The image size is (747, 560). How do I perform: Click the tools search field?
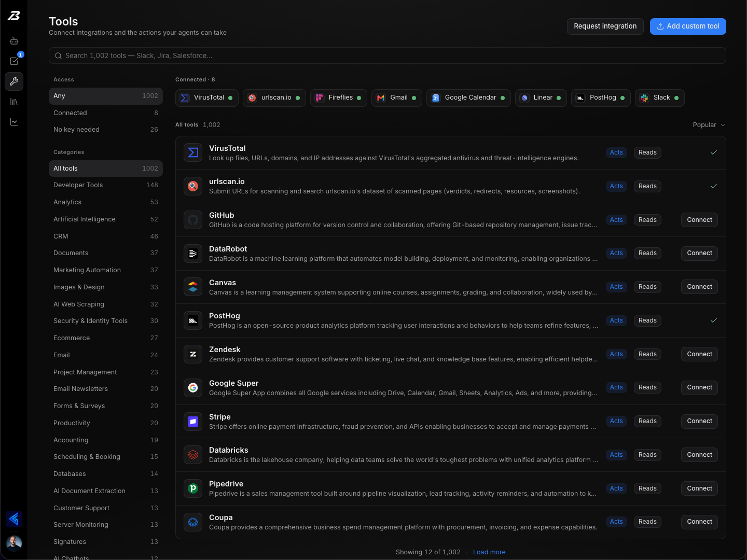(x=388, y=55)
